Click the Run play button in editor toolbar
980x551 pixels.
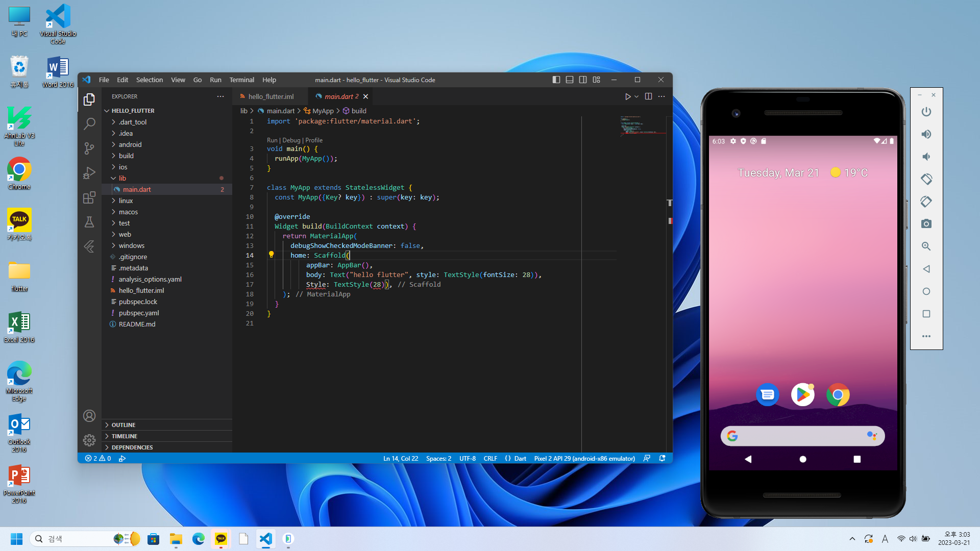coord(628,96)
